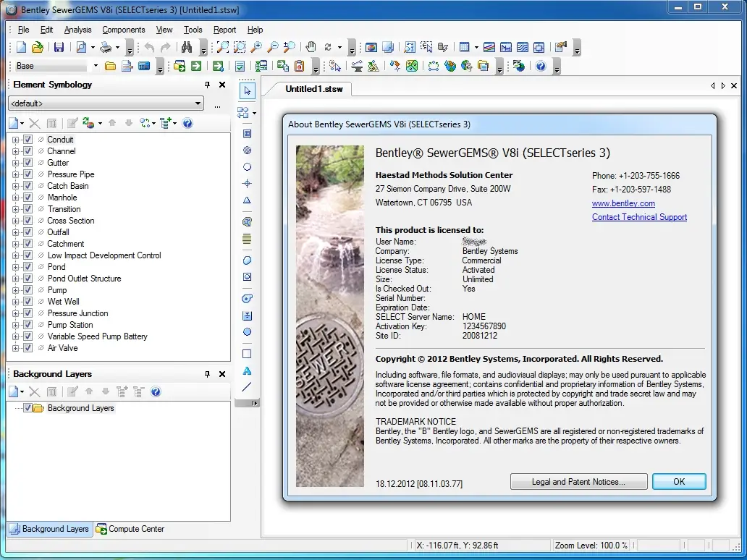Viewport: 747px width, 560px height.
Task: Open the <default> symbology dropdown
Action: (198, 104)
